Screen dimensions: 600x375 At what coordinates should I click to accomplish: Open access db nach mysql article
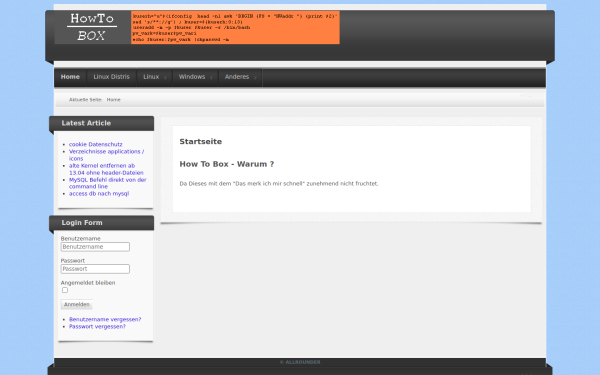(99, 194)
